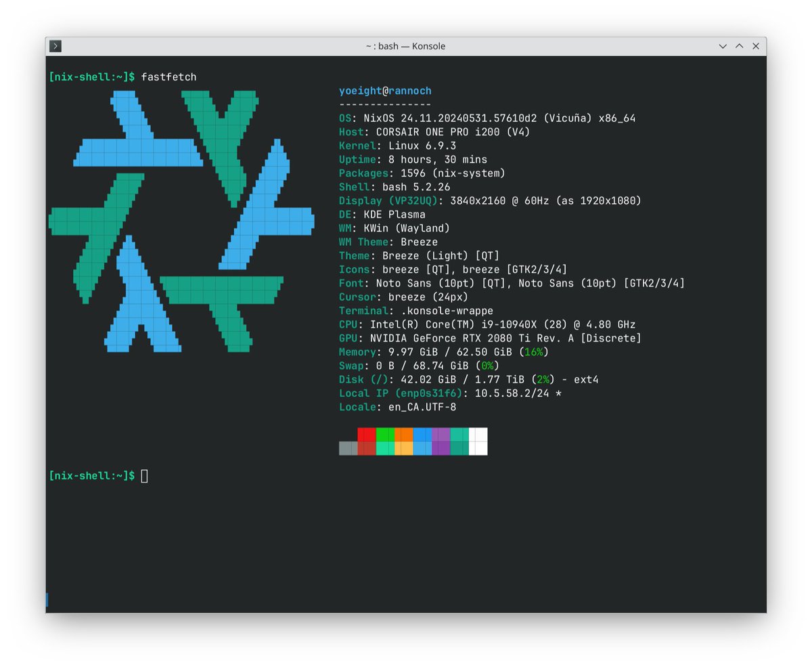Click the mint green swatch in the lower palette row
Screen dimensions: 812x667
[x=385, y=448]
